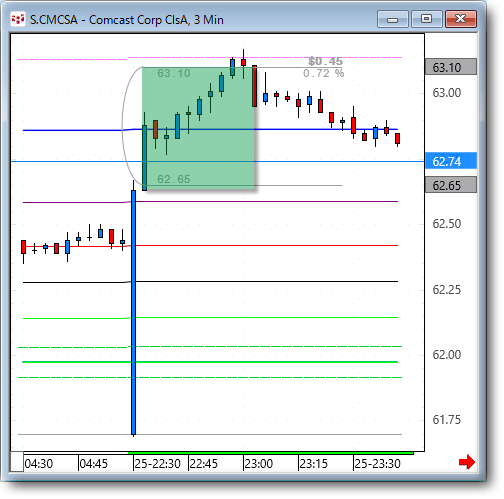
Task: Click the CQG chart icon in title bar
Action: pyautogui.click(x=18, y=19)
